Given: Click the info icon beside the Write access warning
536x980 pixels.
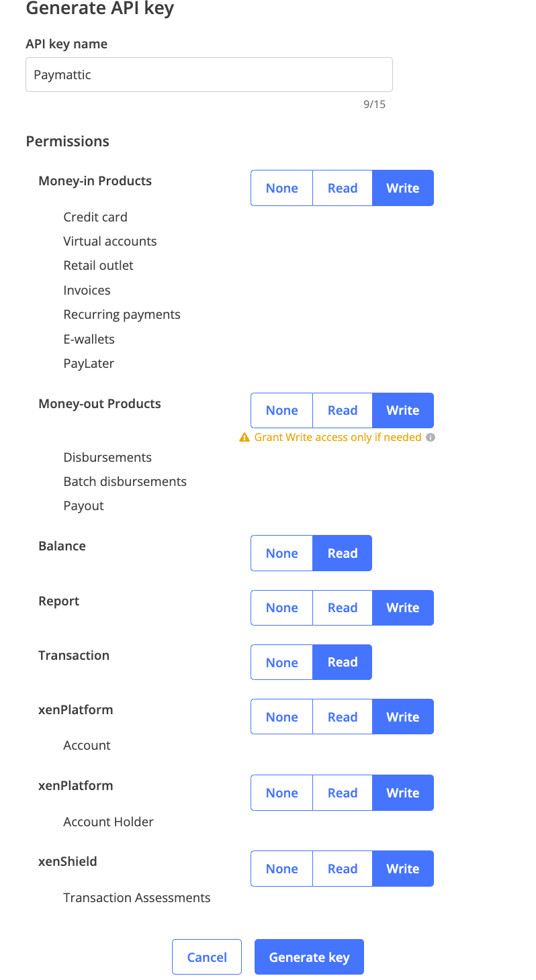Looking at the screenshot, I should [430, 437].
